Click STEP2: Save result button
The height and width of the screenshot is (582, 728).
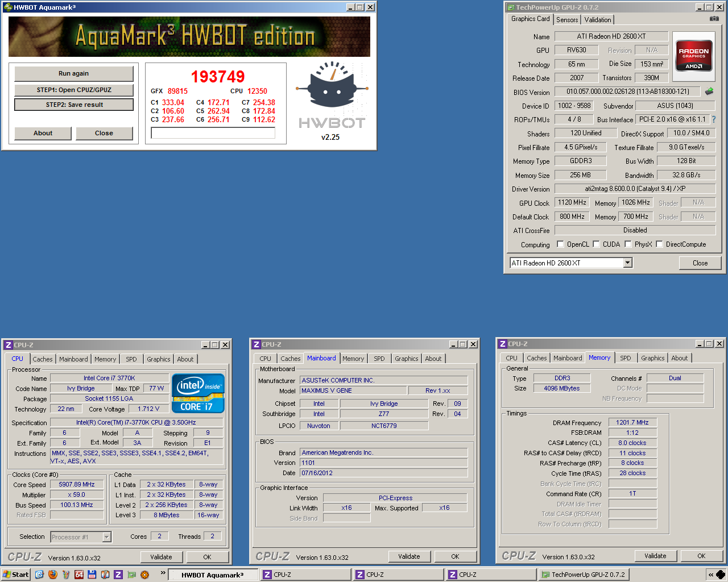pos(74,105)
